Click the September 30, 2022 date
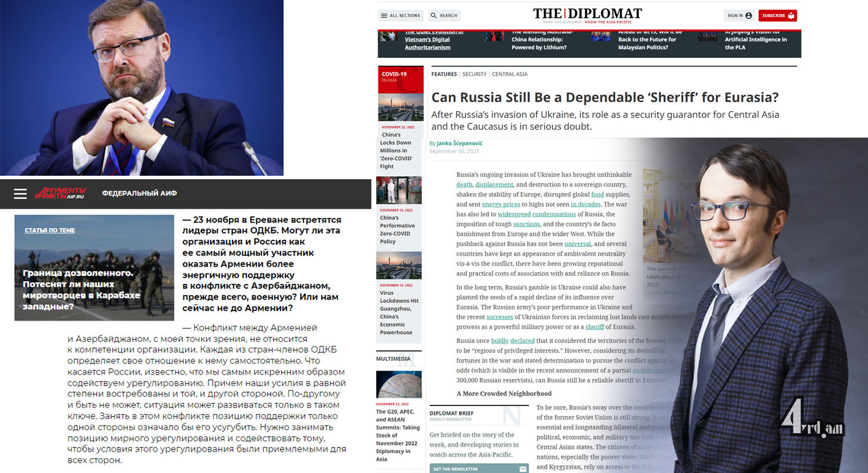 (454, 151)
